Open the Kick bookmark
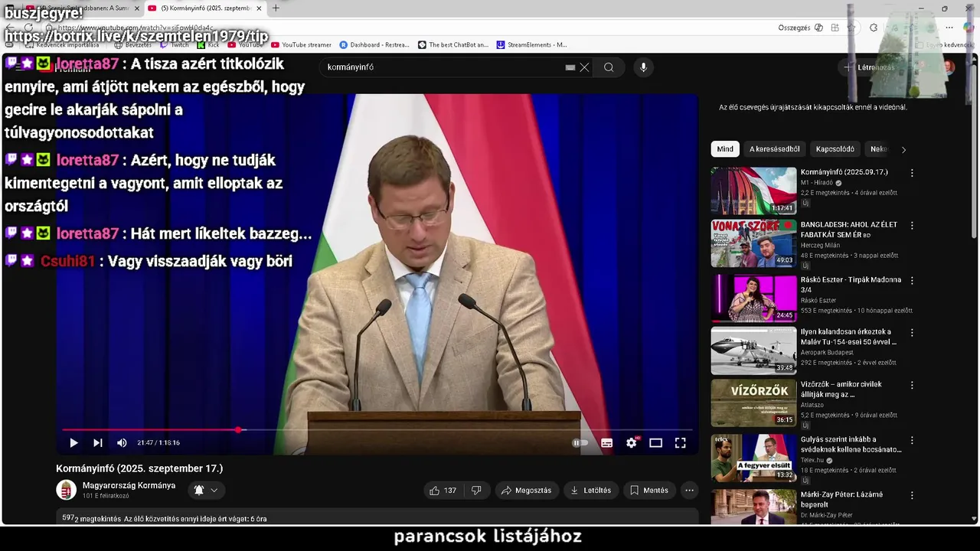The height and width of the screenshot is (551, 980). (207, 45)
